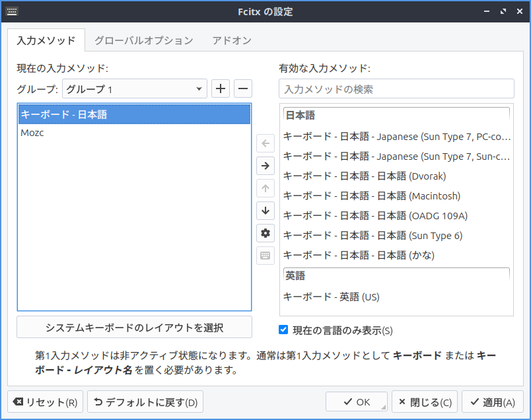Close window with title bar X

coord(520,11)
